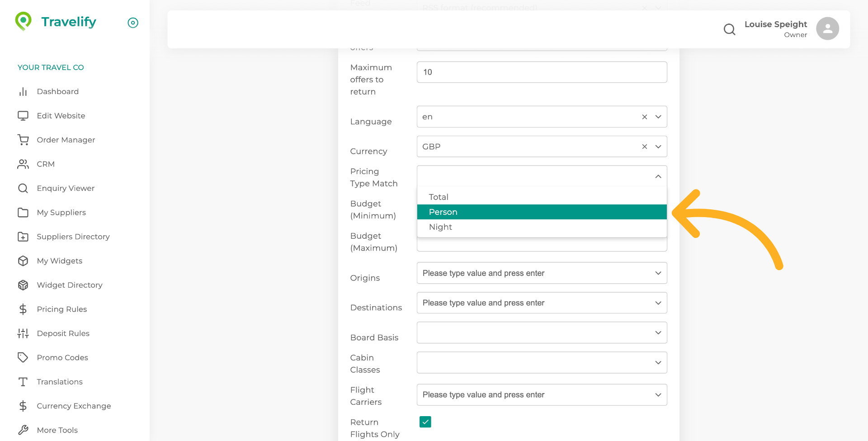This screenshot has width=868, height=441.
Task: Open Pricing Rules from the sidebar menu
Action: pos(23,309)
